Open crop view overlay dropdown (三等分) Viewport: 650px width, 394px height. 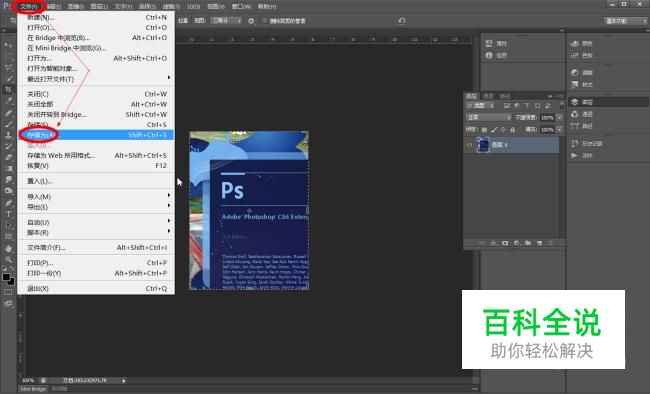(x=226, y=21)
